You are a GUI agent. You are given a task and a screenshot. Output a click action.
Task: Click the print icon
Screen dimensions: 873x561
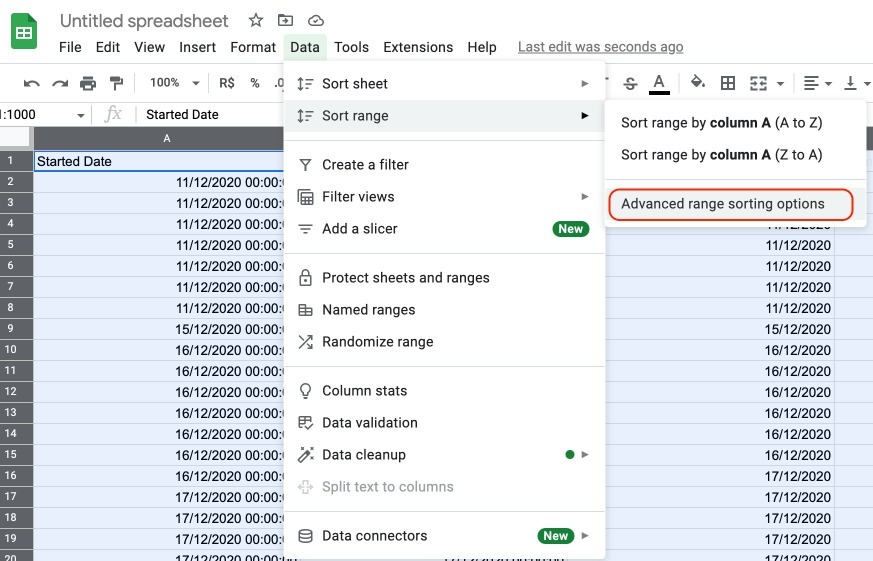click(88, 83)
